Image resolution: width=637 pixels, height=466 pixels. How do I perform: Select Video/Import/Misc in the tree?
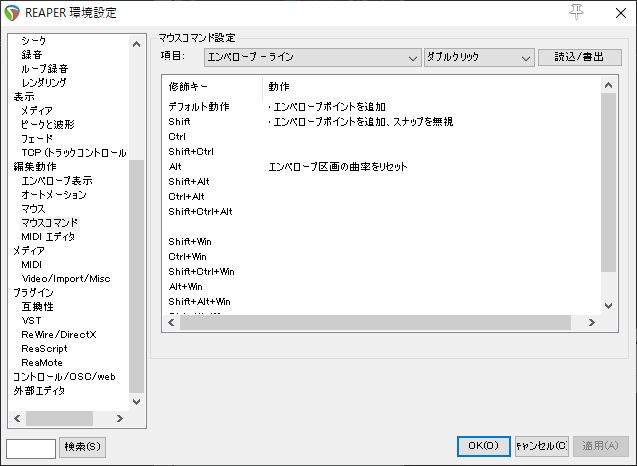66,279
